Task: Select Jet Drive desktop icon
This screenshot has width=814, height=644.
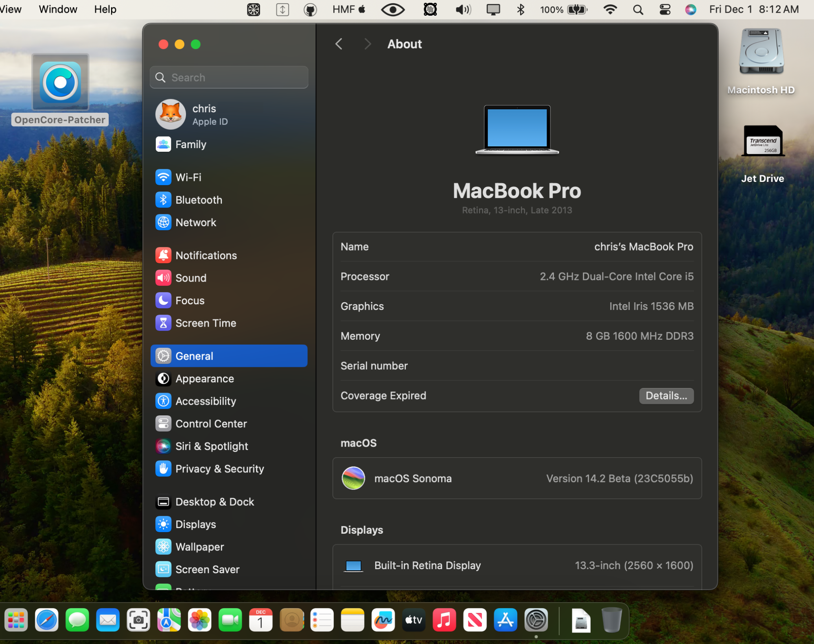Action: point(763,155)
